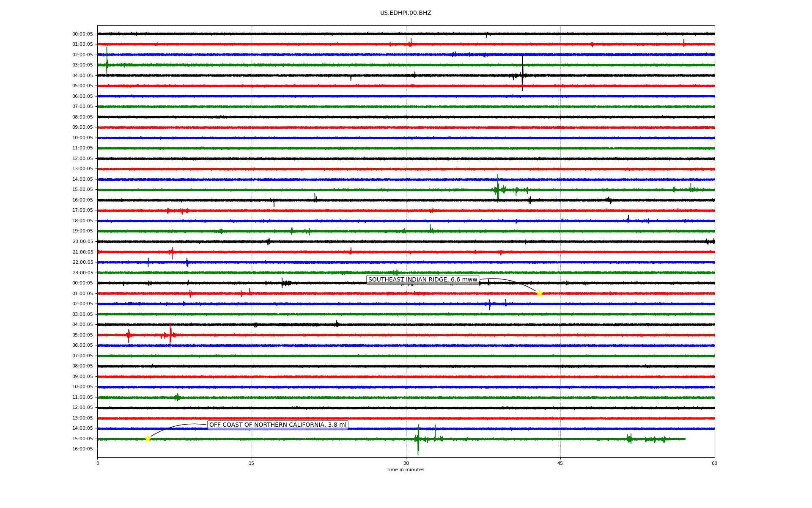
Task: Click the 23:00:05 trace label
Action: click(82, 273)
